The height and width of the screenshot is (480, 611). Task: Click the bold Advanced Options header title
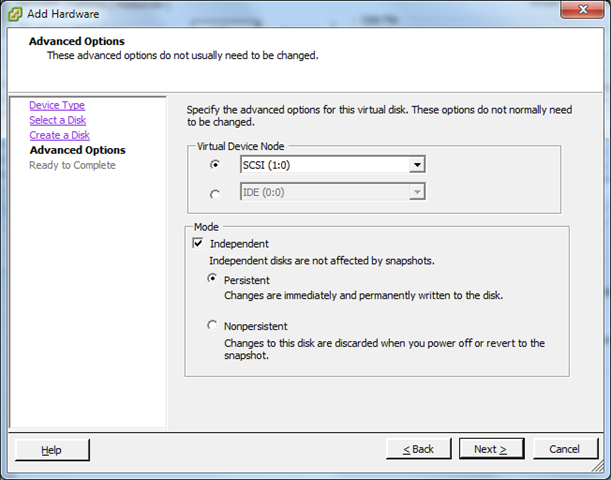[x=77, y=41]
